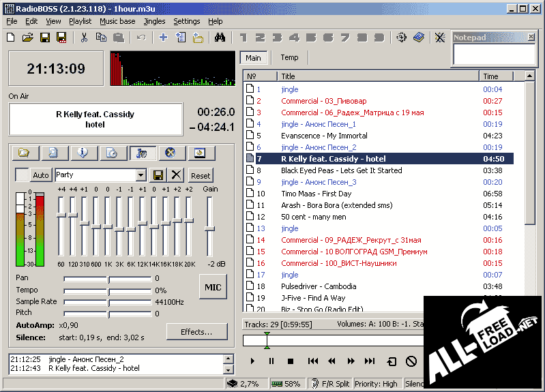This screenshot has width=545, height=392.
Task: Delete the equalizer preset with X icon
Action: click(x=176, y=175)
